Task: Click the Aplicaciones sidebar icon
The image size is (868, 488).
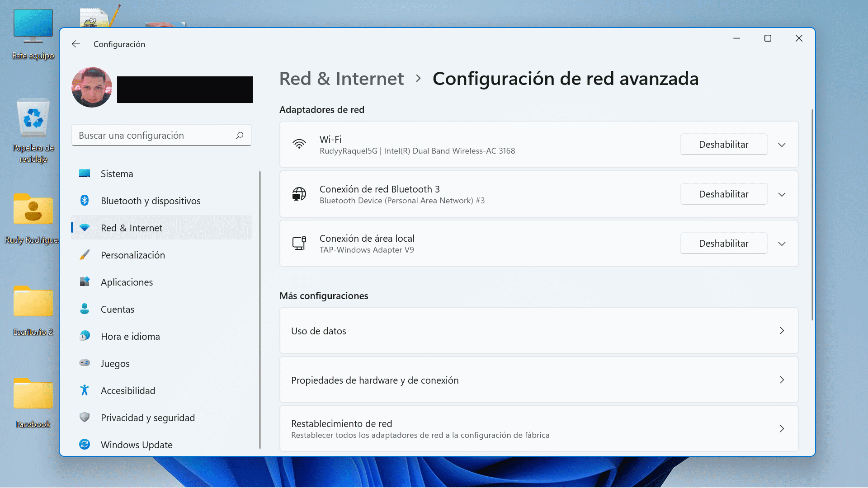Action: coord(85,282)
